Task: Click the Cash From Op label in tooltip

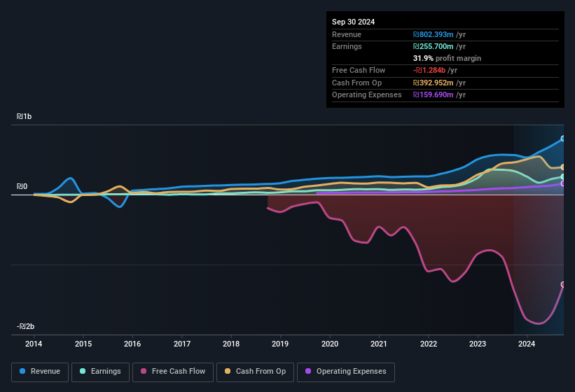Action: (356, 83)
